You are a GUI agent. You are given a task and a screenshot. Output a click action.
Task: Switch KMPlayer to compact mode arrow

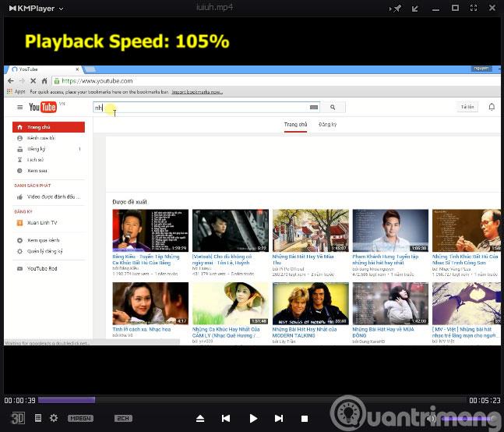[x=415, y=9]
